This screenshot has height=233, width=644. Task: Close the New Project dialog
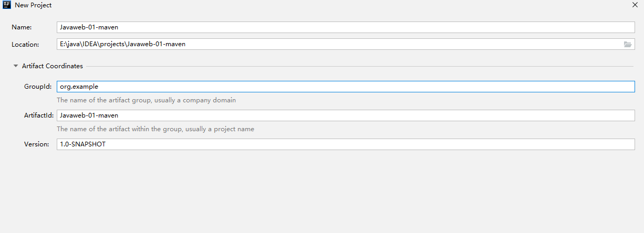click(x=636, y=5)
